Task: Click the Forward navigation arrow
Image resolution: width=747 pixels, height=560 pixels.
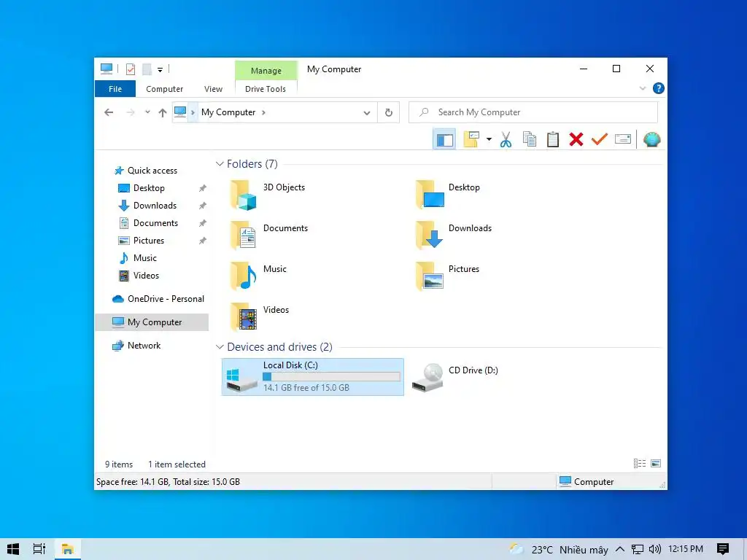Action: click(x=130, y=112)
